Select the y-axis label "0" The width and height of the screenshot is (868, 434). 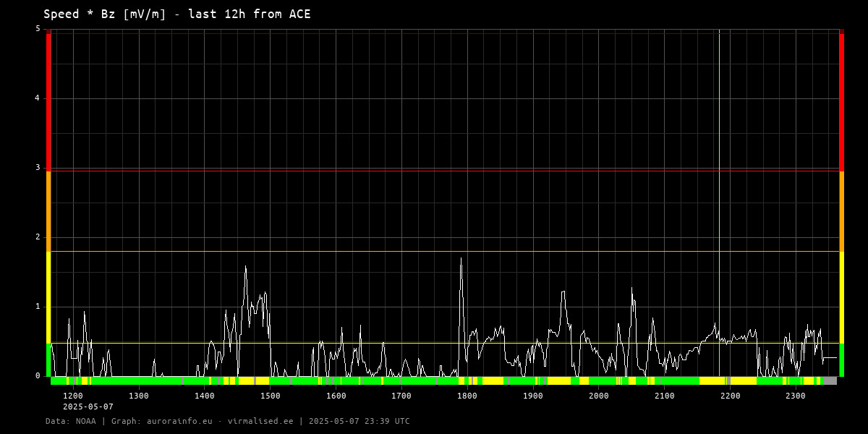pyautogui.click(x=38, y=376)
